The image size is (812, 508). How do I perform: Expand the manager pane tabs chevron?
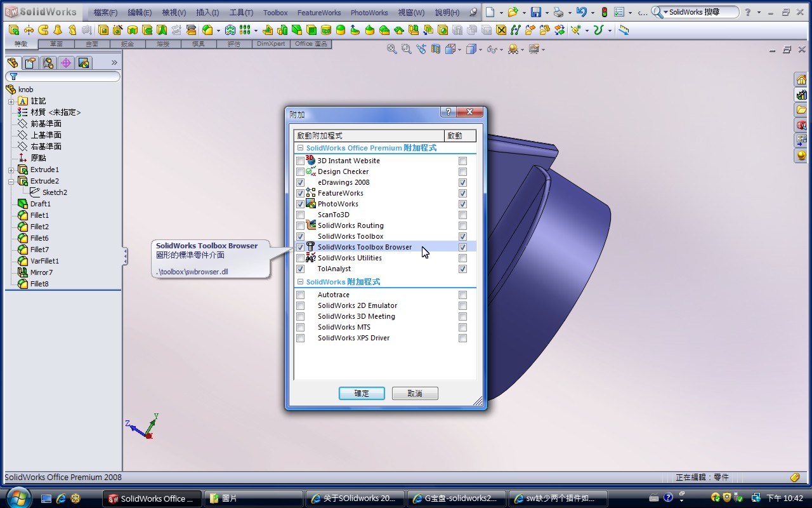(x=114, y=62)
